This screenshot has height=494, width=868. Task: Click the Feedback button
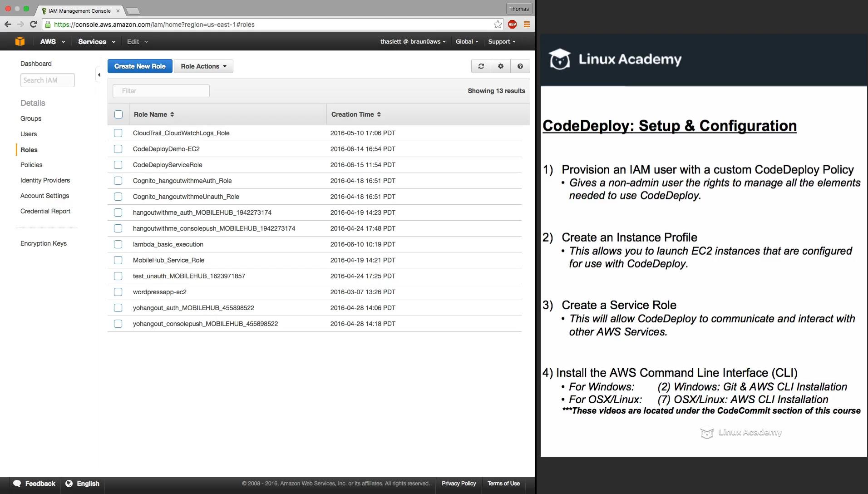click(34, 484)
